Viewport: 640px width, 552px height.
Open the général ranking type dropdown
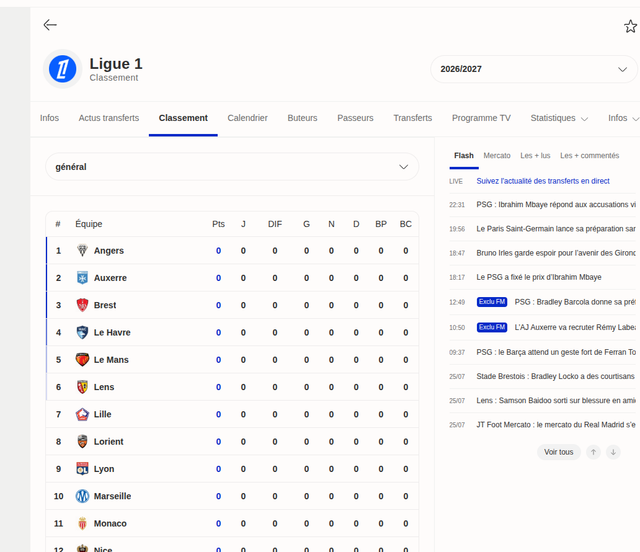tap(232, 167)
